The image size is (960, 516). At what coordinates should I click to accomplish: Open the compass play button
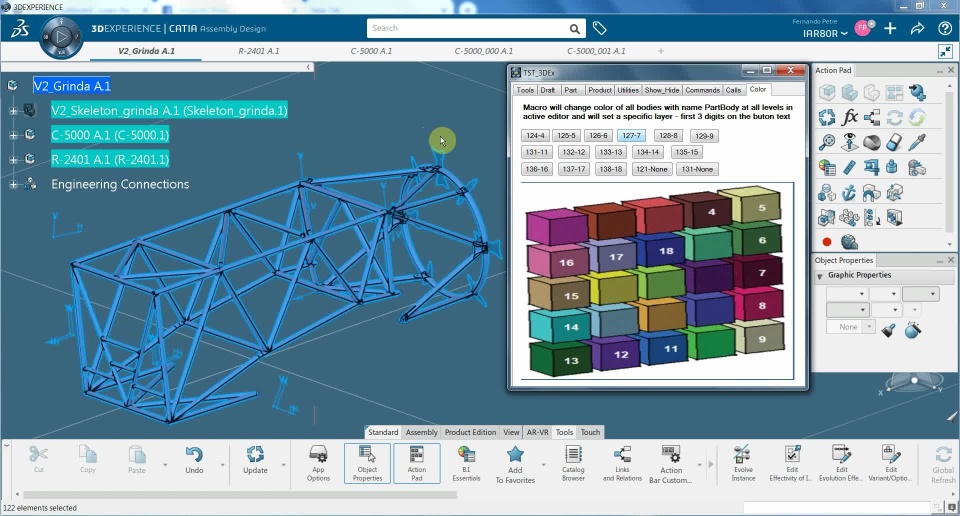(x=61, y=37)
